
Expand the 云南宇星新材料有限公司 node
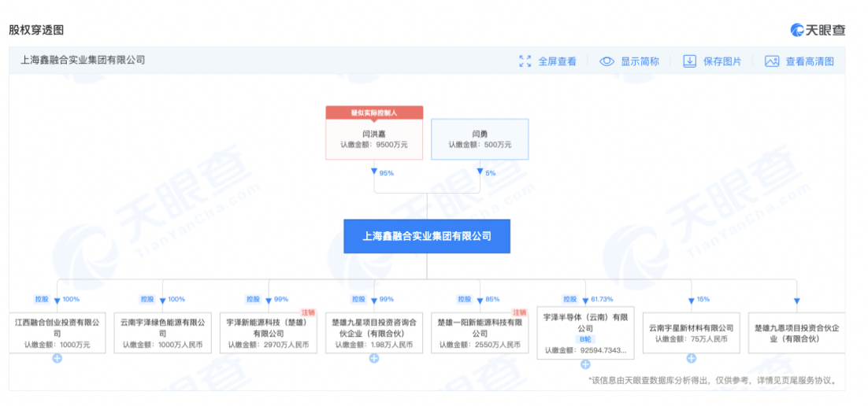[x=691, y=359]
